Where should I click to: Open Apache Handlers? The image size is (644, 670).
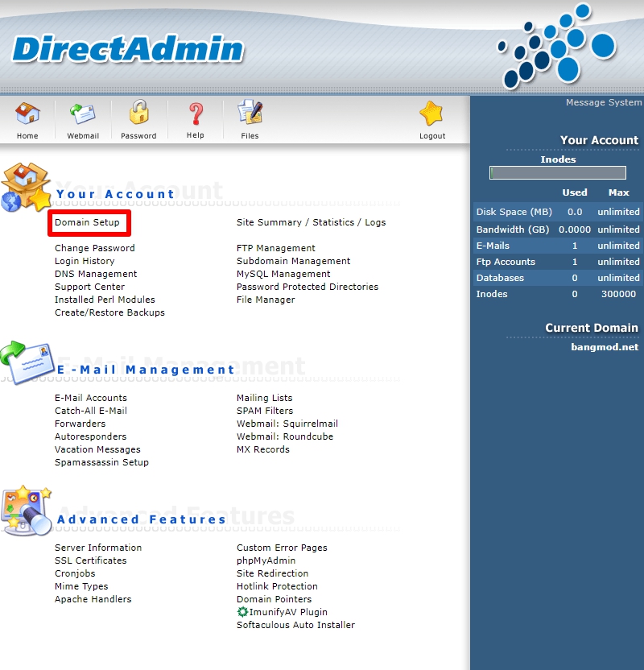pos(93,598)
